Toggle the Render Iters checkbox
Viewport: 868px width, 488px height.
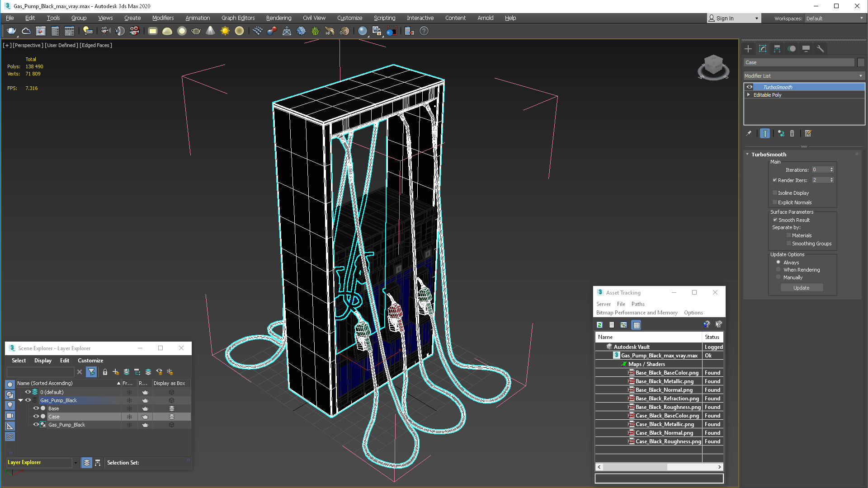pyautogui.click(x=775, y=180)
